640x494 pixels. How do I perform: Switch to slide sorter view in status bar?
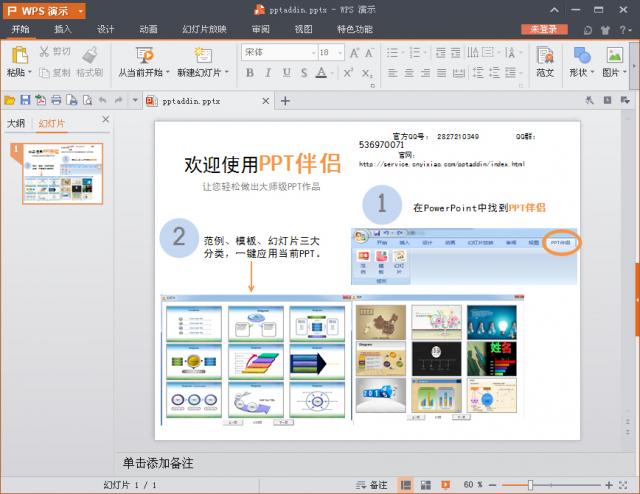(425, 485)
